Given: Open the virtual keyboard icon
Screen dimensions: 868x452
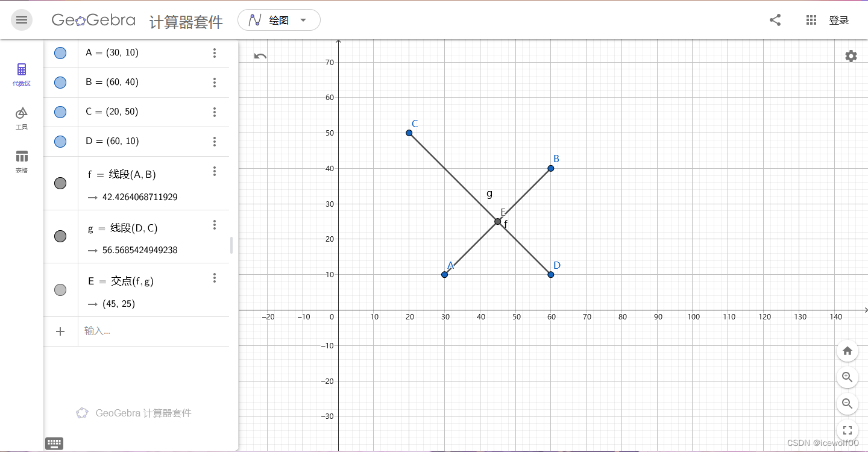Looking at the screenshot, I should [x=54, y=444].
